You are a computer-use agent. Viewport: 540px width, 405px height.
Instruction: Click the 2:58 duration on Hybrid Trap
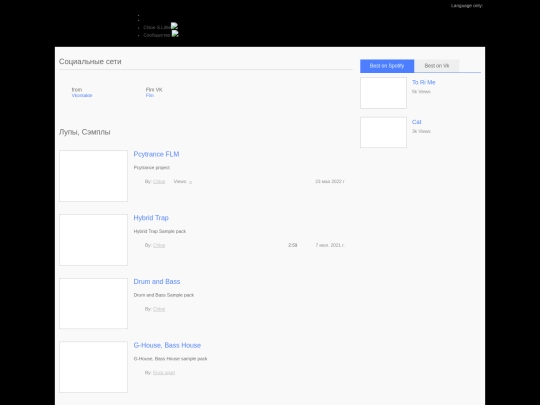tap(293, 245)
